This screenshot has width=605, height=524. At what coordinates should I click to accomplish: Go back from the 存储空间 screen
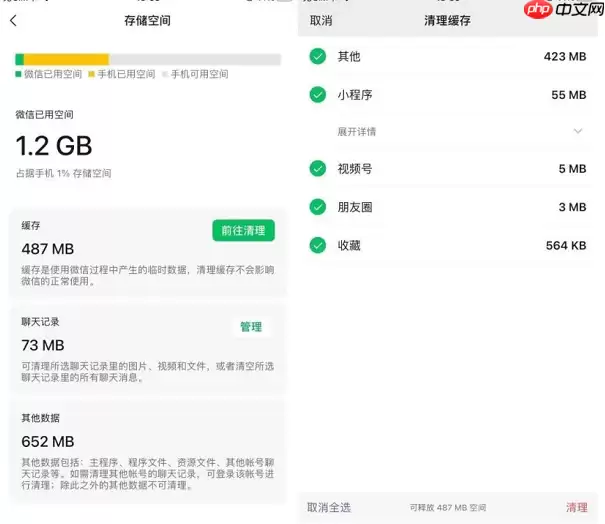tap(14, 20)
